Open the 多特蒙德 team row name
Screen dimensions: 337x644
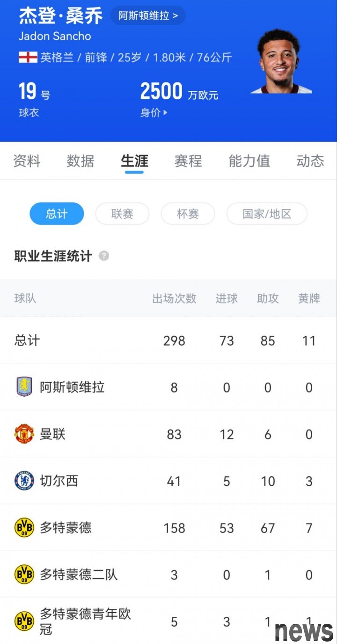click(x=66, y=527)
